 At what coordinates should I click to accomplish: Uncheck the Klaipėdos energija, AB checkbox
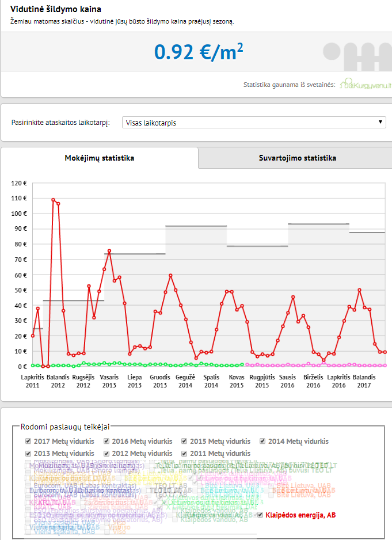(260, 515)
